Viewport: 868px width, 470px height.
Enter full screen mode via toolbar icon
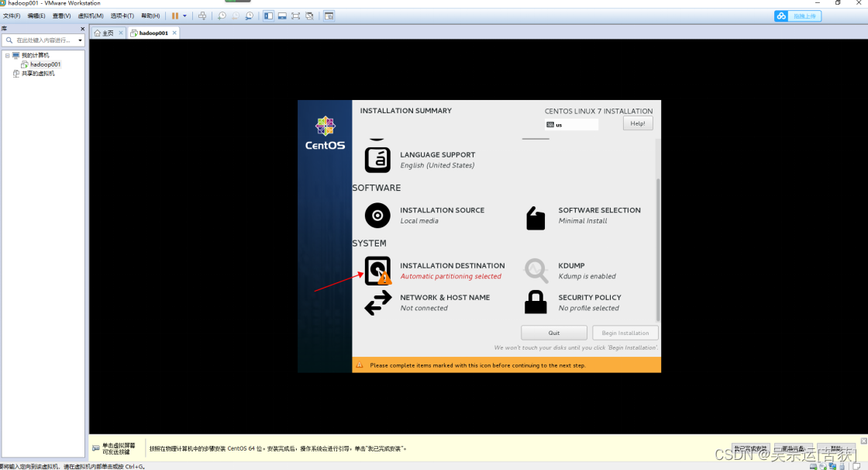coord(295,16)
